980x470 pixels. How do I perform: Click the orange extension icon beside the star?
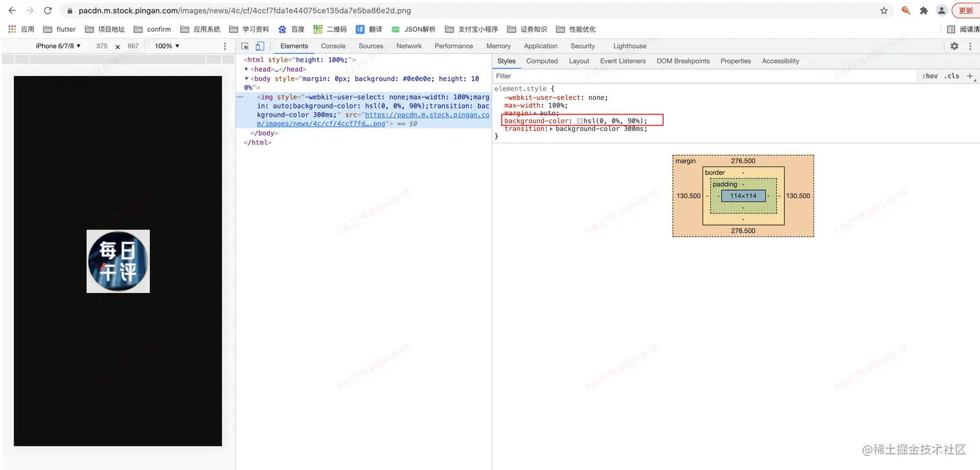point(905,10)
